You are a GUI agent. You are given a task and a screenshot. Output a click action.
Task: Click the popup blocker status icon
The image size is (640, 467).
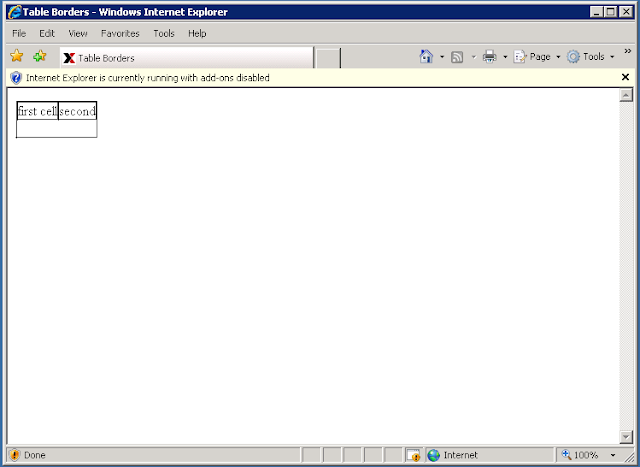pos(413,455)
